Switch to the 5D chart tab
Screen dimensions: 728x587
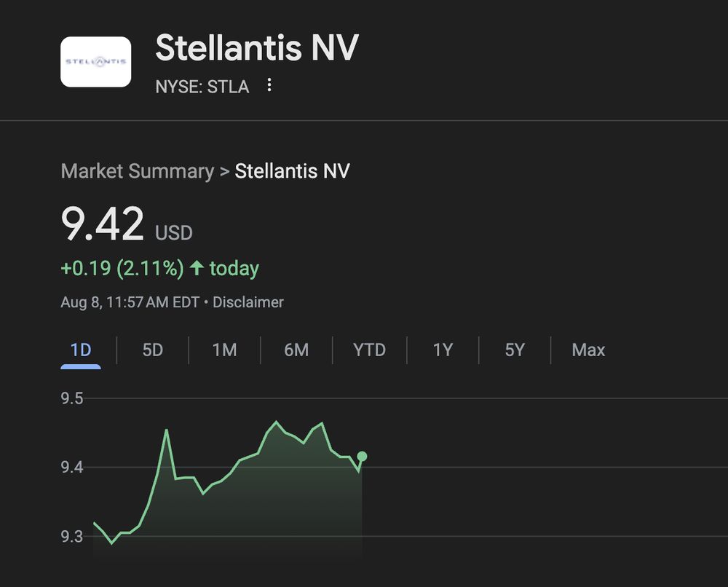click(x=153, y=350)
